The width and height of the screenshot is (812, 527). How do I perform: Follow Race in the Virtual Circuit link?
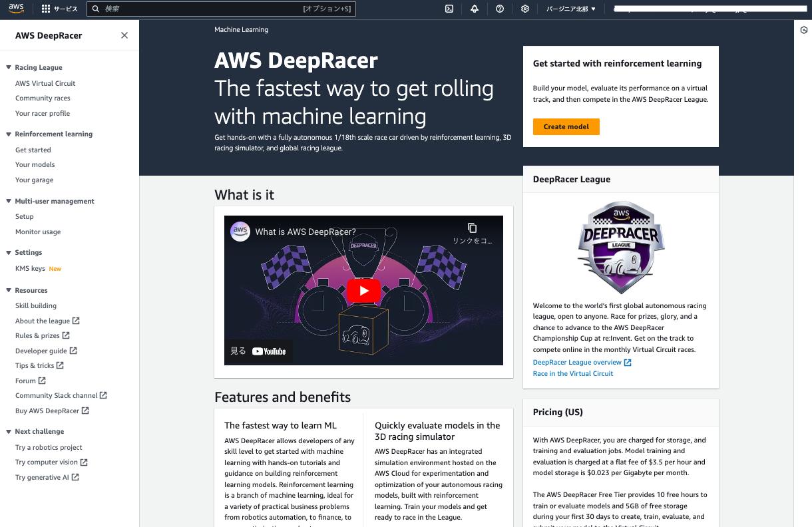point(573,373)
